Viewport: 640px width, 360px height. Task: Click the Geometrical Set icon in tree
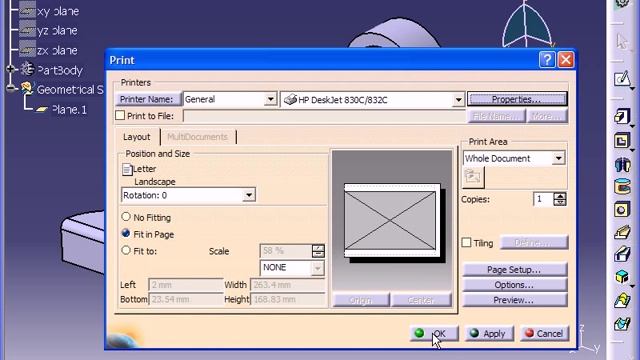[27, 89]
